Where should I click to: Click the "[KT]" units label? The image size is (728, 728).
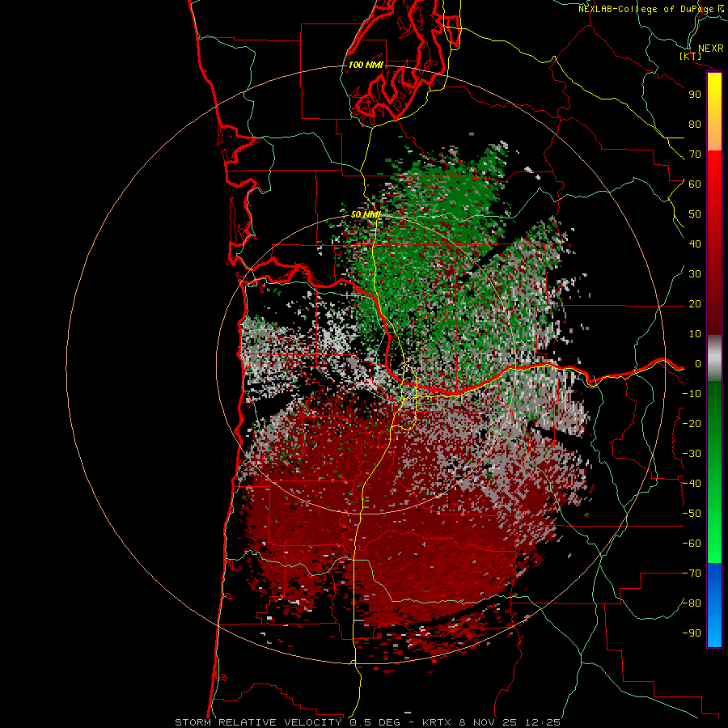(691, 56)
